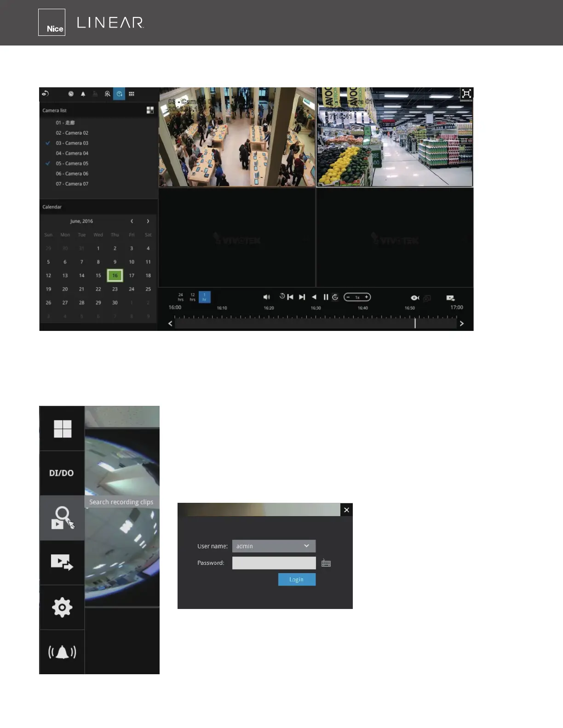The height and width of the screenshot is (728, 563).
Task: Go to next month in calendar
Action: 148,221
